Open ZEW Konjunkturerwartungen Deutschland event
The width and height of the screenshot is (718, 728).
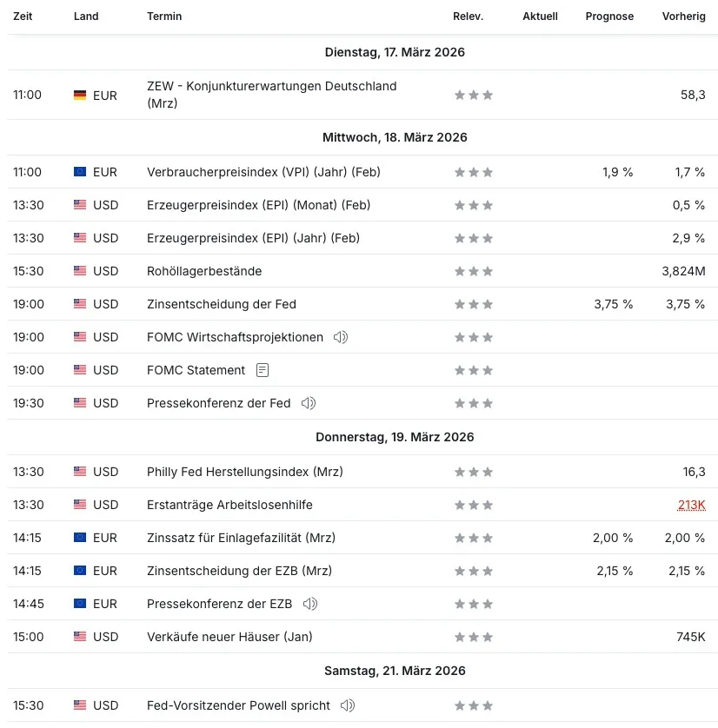pos(272,95)
